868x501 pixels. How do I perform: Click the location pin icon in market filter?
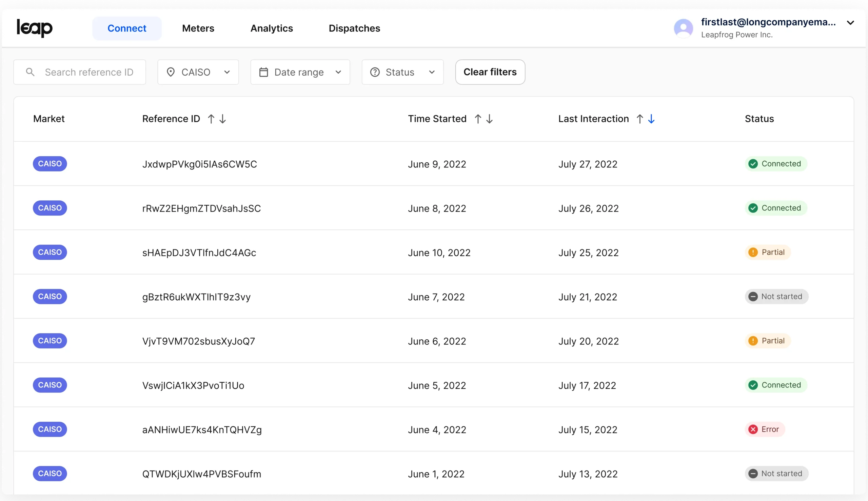(171, 72)
